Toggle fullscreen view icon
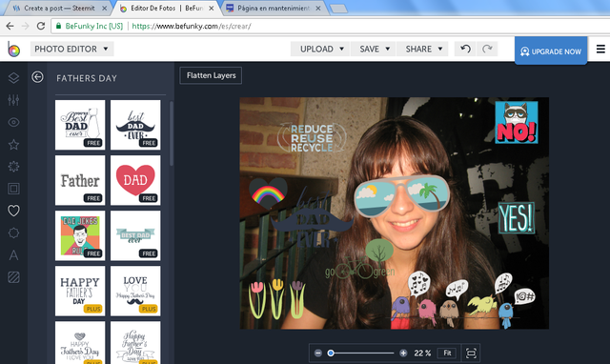 click(471, 354)
